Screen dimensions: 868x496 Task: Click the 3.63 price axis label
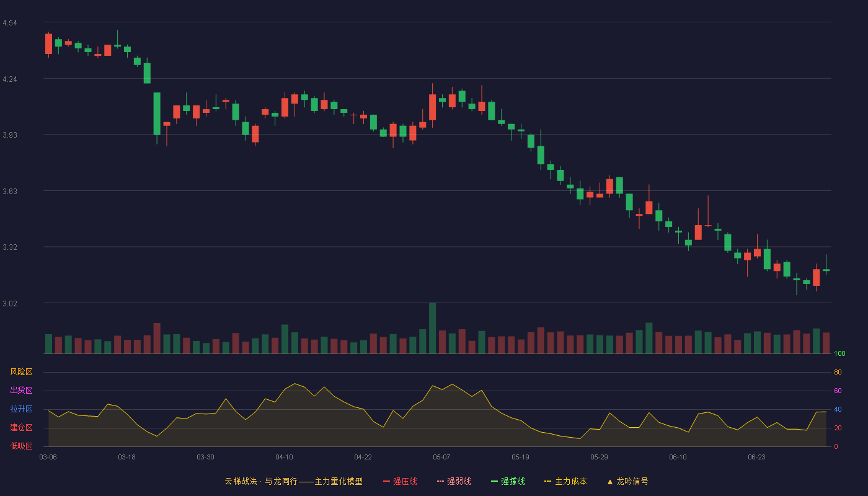click(x=10, y=192)
